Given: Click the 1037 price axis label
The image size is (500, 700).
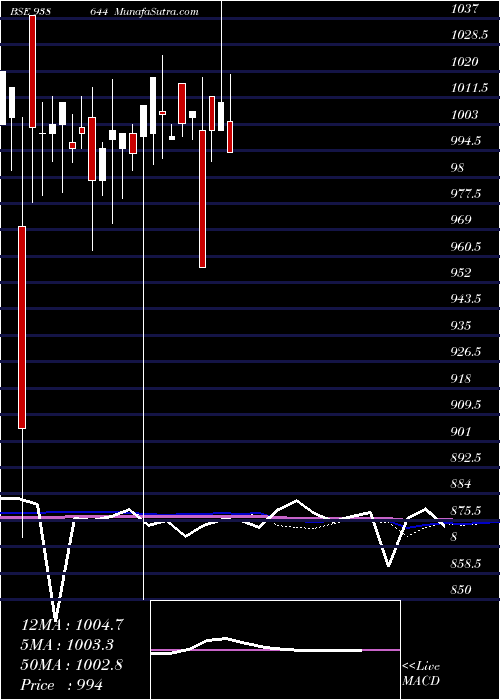Looking at the screenshot, I should pyautogui.click(x=465, y=8).
